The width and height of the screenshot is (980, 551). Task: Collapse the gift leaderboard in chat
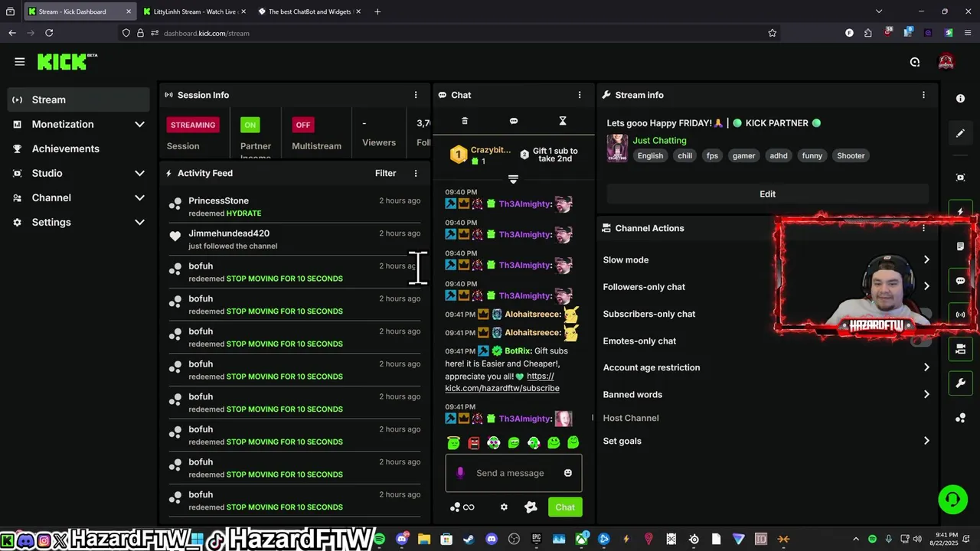click(513, 179)
